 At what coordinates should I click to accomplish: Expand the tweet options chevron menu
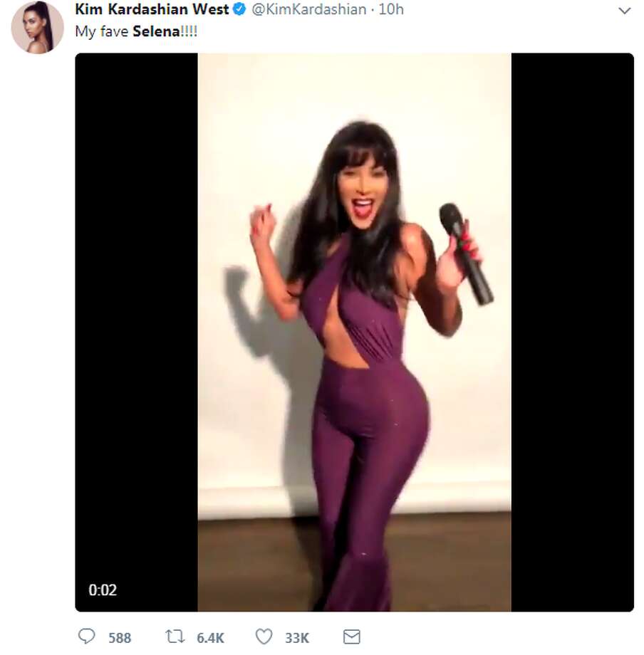click(624, 11)
